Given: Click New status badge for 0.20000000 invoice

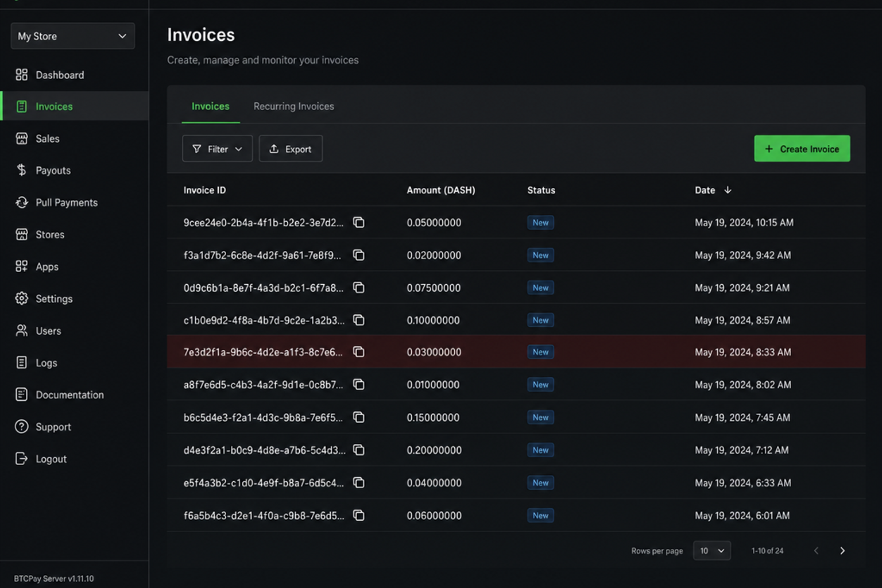Looking at the screenshot, I should (x=540, y=450).
